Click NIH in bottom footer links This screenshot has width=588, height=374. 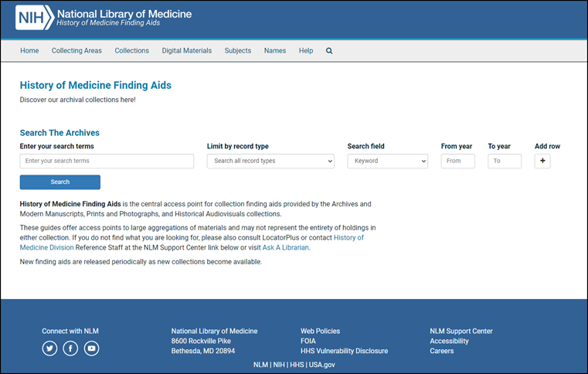(279, 365)
